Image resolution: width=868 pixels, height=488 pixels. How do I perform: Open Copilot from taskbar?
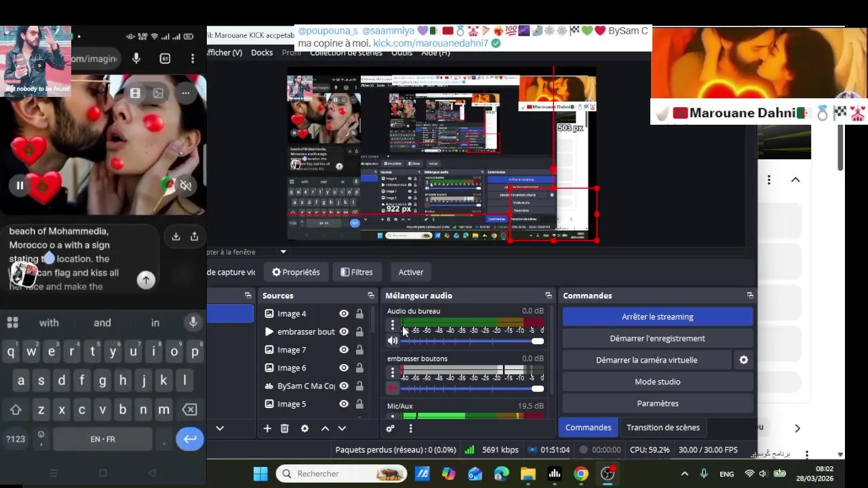(x=449, y=474)
